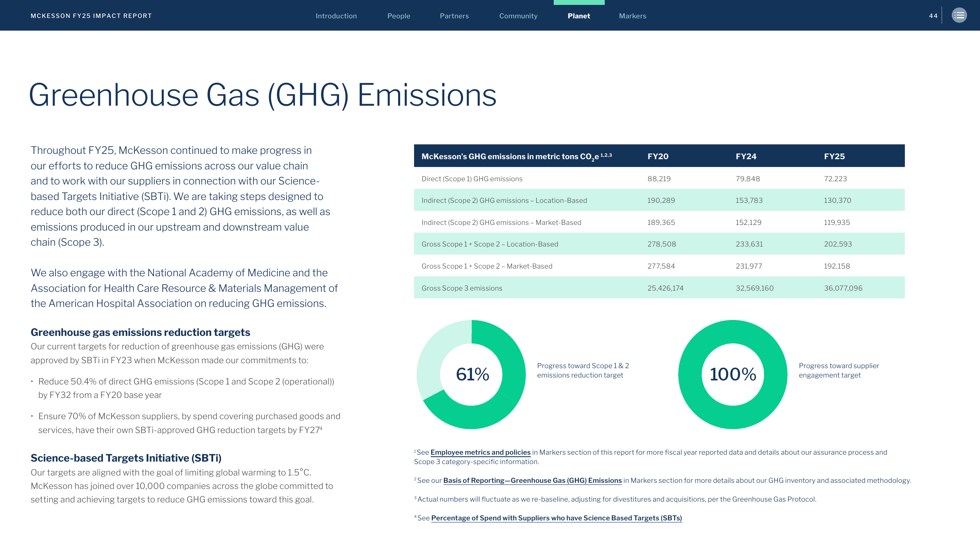Select the Gross Scope 3 emissions row label
Viewport: 980px width, 551px height.
462,288
